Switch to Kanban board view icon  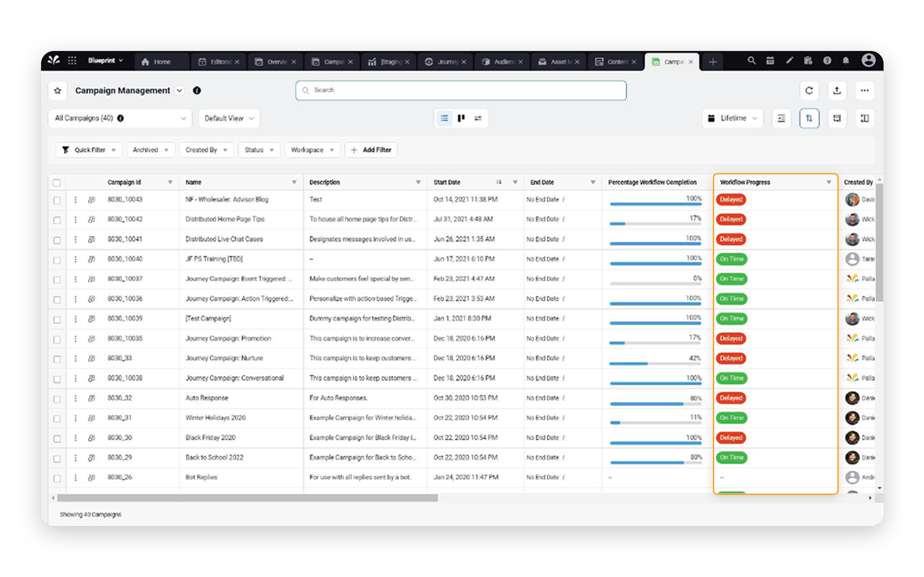click(461, 118)
